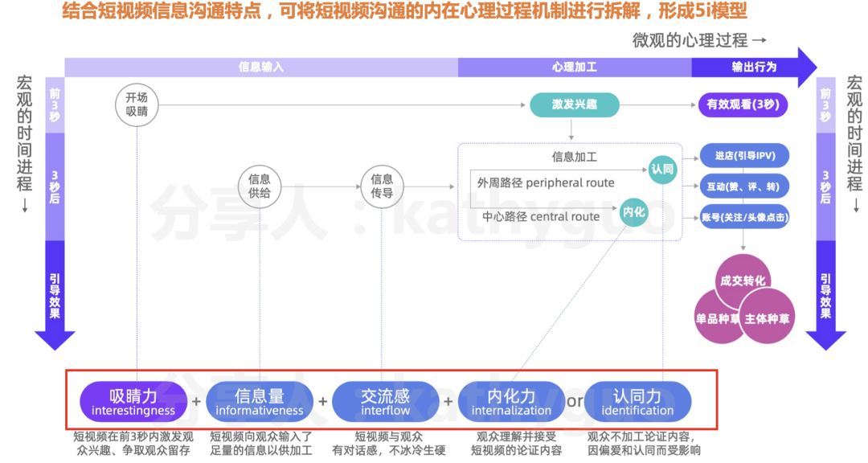The width and height of the screenshot is (868, 463).
Task: Select the 主体种草 circle
Action: coord(766,317)
